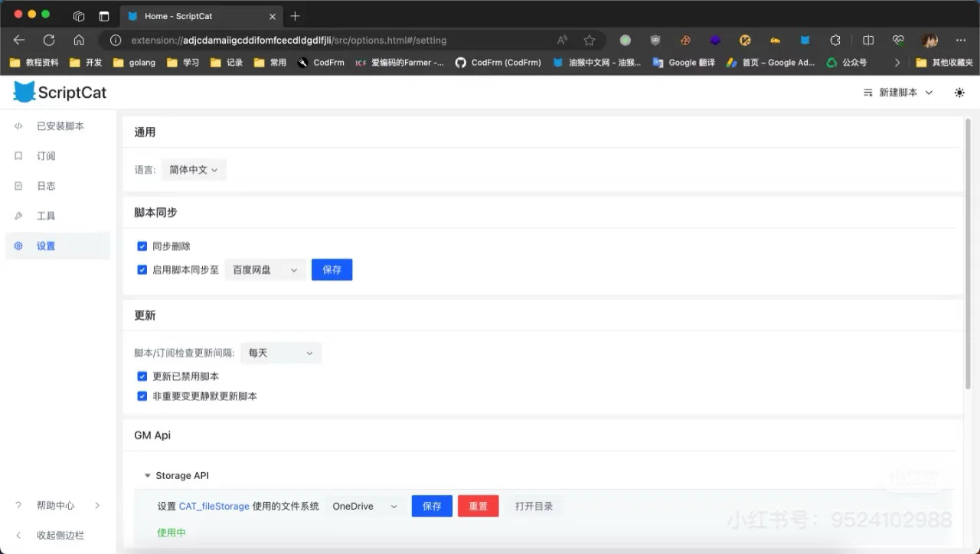Click the ScriptCat cat logo

pyautogui.click(x=24, y=93)
